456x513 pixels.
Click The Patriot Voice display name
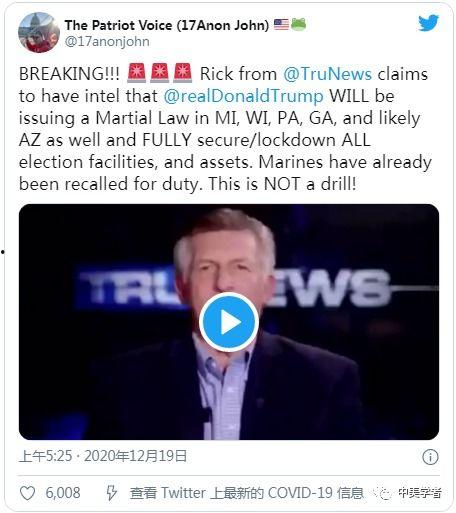click(x=167, y=25)
